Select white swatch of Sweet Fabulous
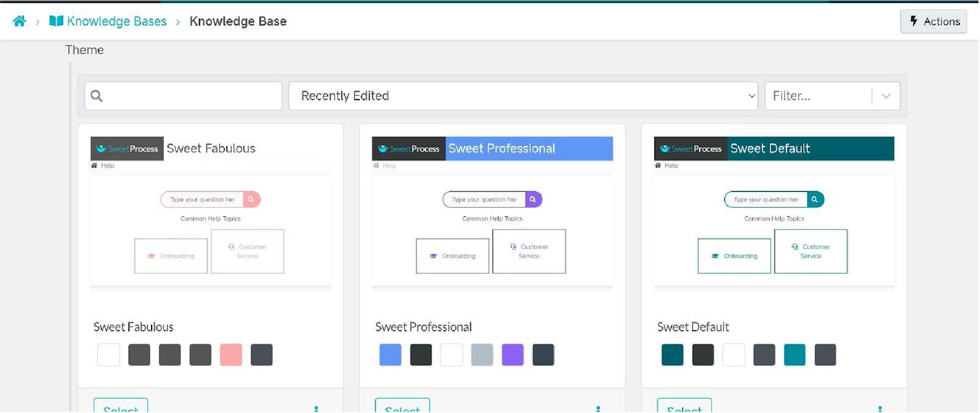The width and height of the screenshot is (980, 413). [x=109, y=355]
